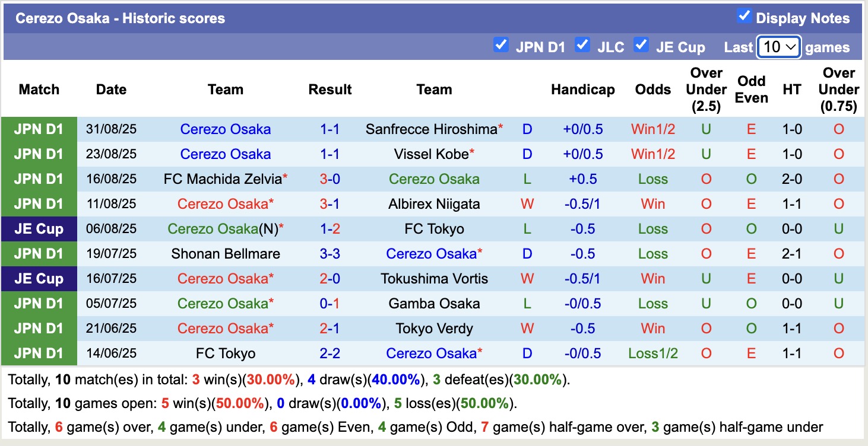
Task: Select the date 14/06/25 in the table
Action: point(111,353)
